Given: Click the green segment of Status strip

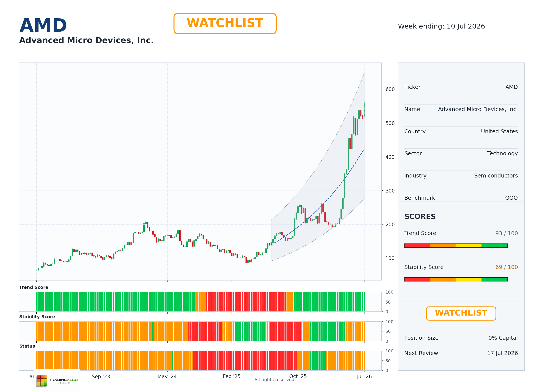Looking at the screenshot, I should 317,361.
